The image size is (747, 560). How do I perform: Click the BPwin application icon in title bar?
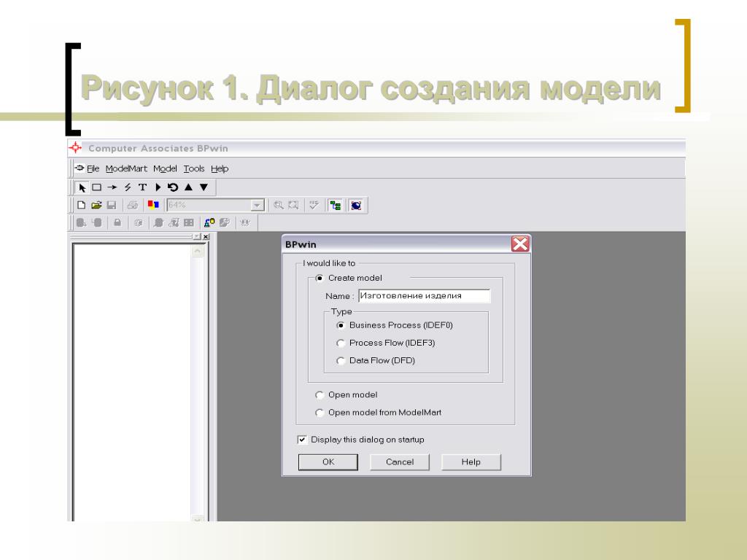click(75, 147)
